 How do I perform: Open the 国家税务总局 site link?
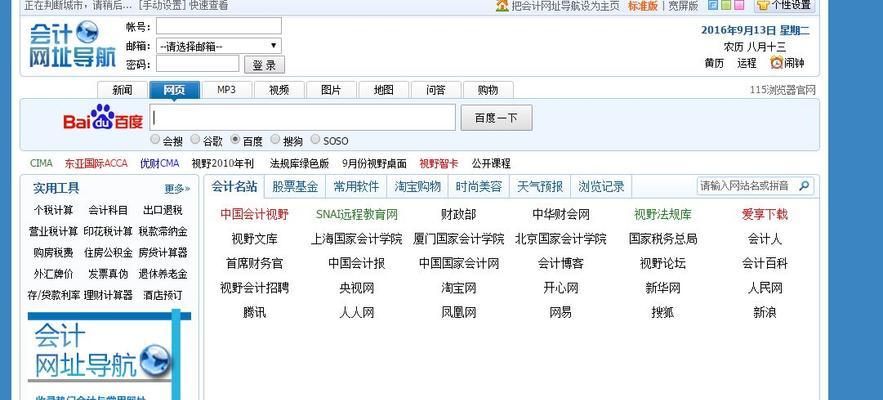[663, 239]
